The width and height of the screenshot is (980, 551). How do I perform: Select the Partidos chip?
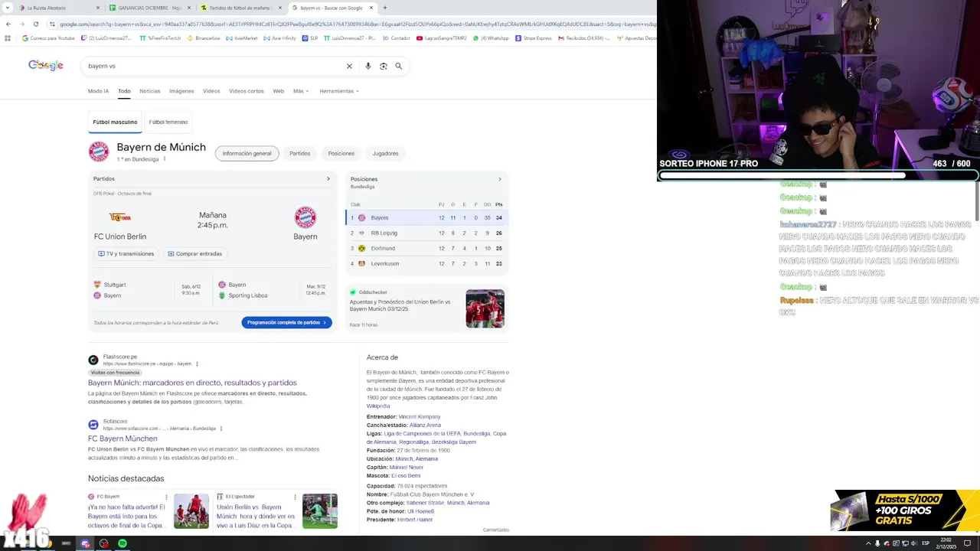[300, 153]
